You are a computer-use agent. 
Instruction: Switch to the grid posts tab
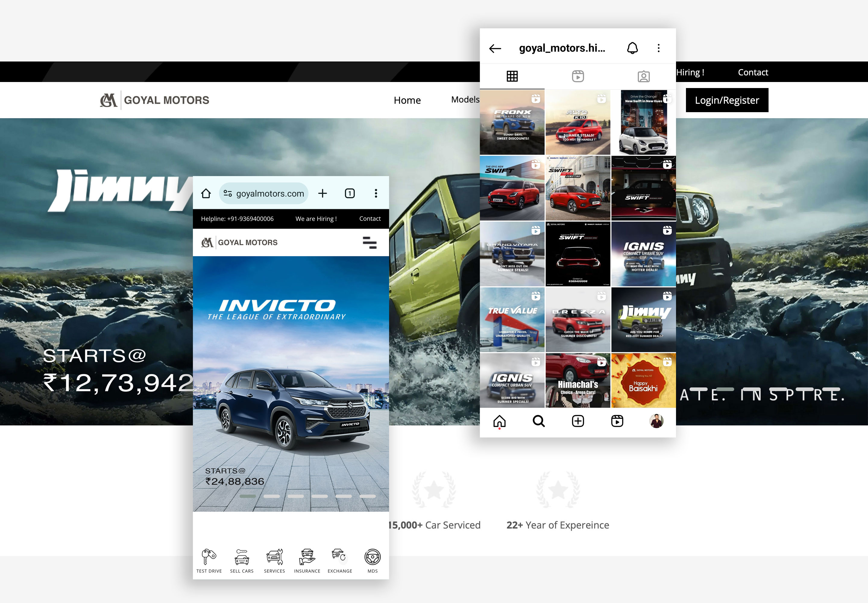coord(512,76)
